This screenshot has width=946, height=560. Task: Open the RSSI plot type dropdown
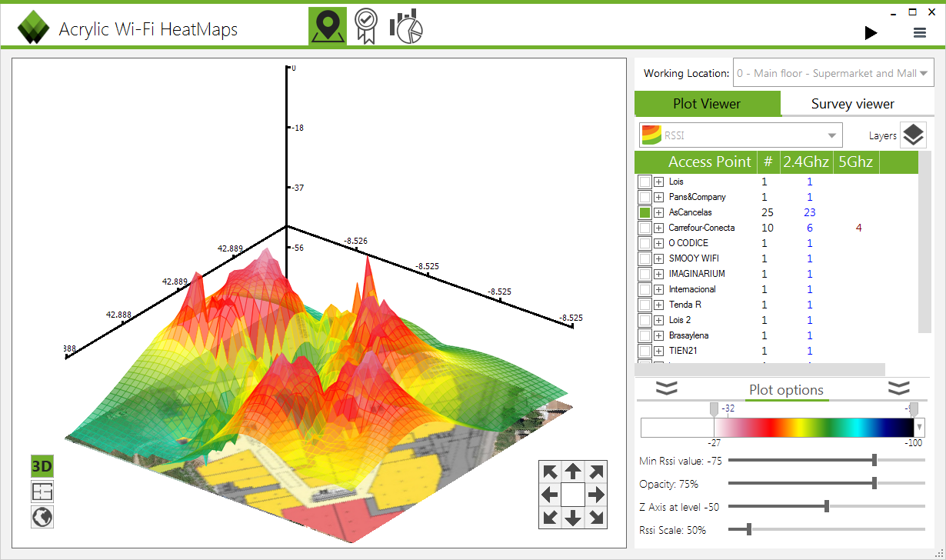[x=741, y=135]
